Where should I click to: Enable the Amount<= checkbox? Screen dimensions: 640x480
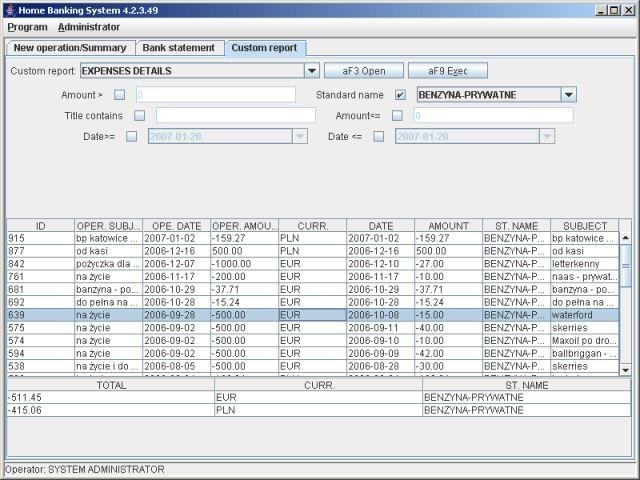[x=397, y=116]
